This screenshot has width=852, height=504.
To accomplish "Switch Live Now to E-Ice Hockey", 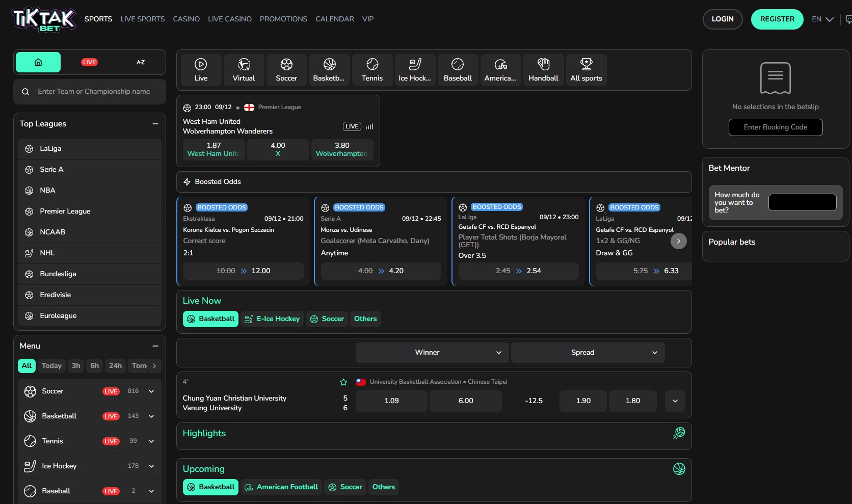I will coord(272,319).
